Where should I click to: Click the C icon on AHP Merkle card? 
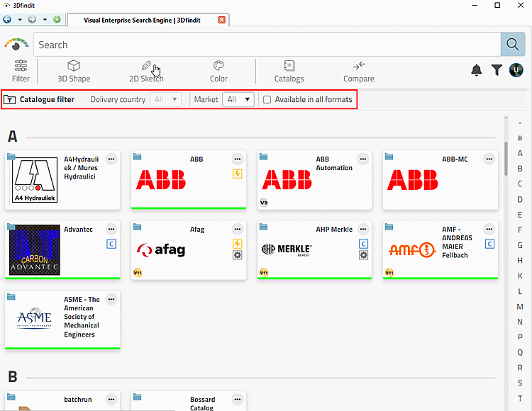pyautogui.click(x=363, y=244)
